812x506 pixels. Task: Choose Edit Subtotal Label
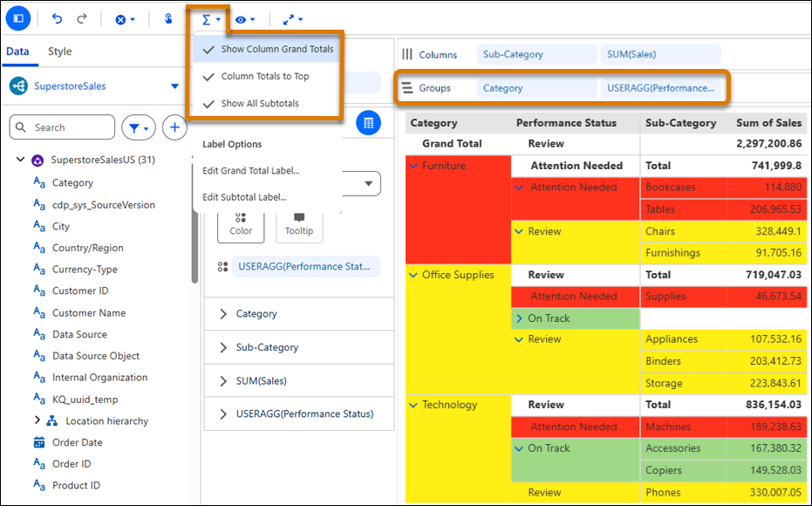[x=244, y=197]
